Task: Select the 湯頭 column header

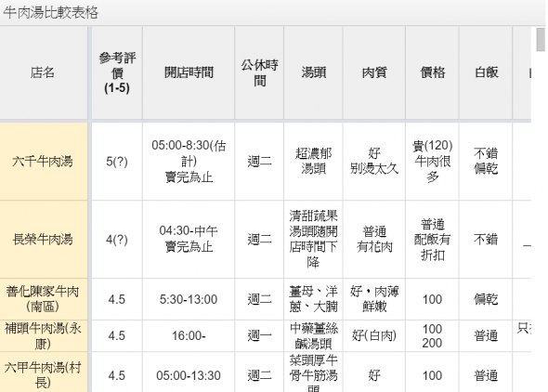Action: click(314, 72)
